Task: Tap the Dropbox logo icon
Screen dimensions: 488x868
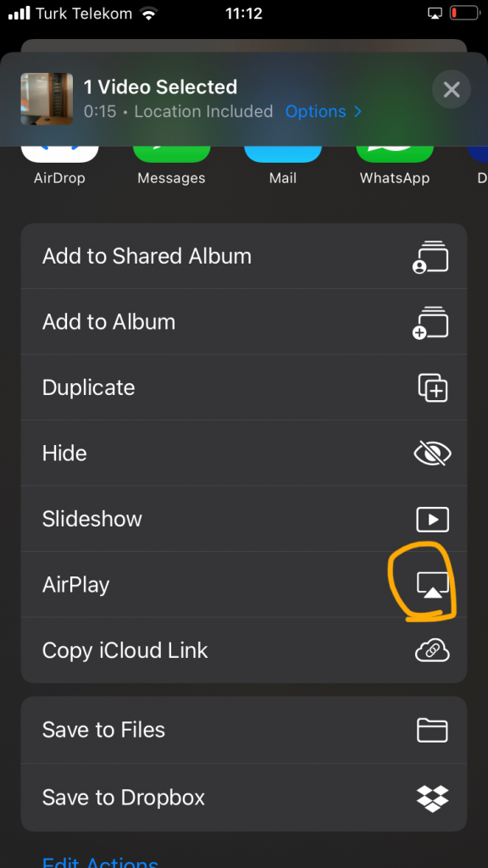Action: pyautogui.click(x=432, y=798)
